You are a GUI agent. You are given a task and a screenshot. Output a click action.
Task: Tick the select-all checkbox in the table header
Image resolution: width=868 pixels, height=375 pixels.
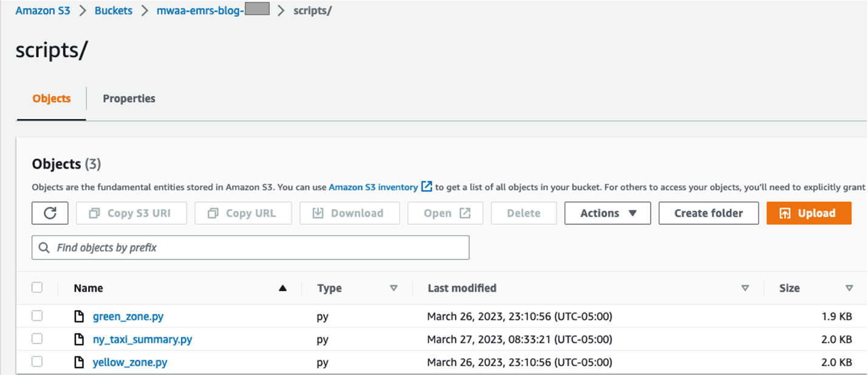[x=37, y=288]
